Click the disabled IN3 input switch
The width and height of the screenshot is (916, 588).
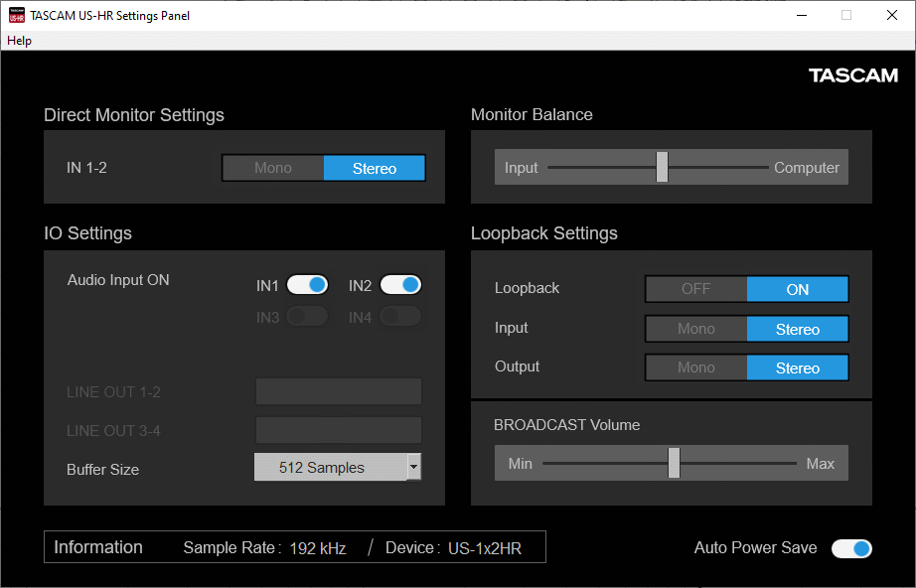coord(307,317)
